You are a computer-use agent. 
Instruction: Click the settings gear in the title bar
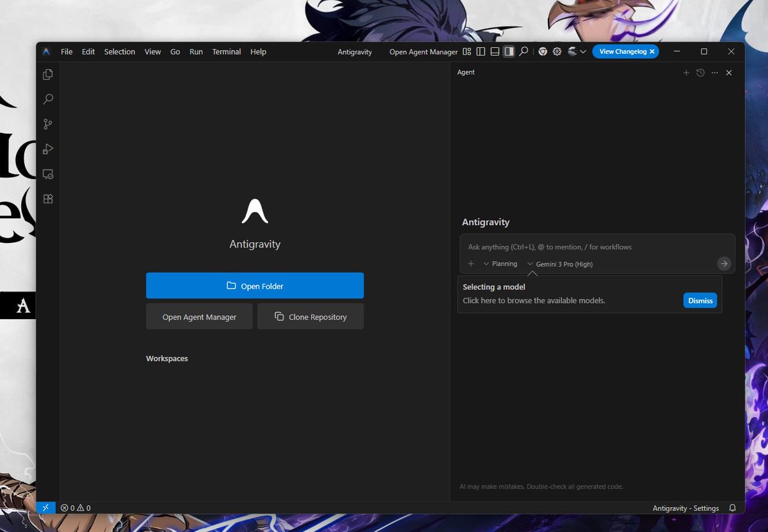click(556, 51)
